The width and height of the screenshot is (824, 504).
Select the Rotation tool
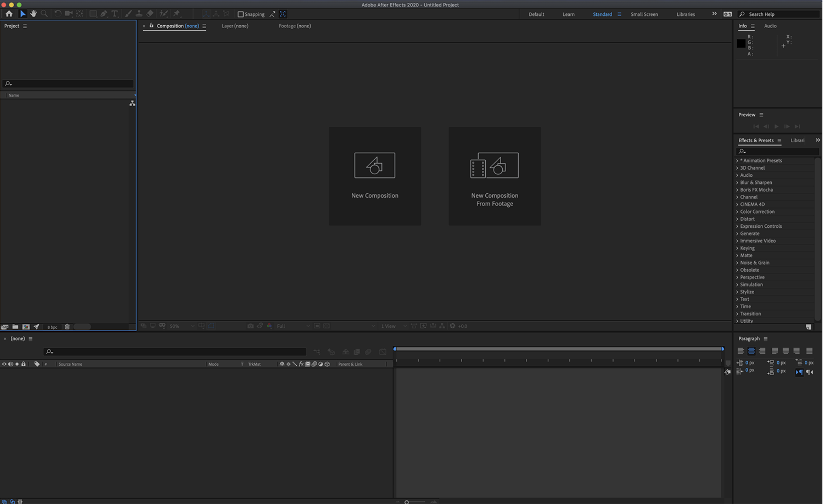pos(58,13)
